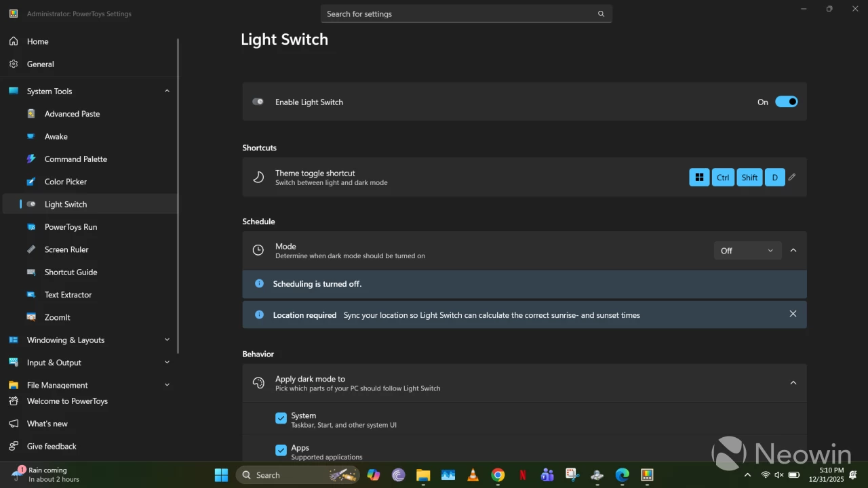Viewport: 868px width, 488px height.
Task: Click the Ctrl key shortcut button
Action: pyautogui.click(x=723, y=178)
